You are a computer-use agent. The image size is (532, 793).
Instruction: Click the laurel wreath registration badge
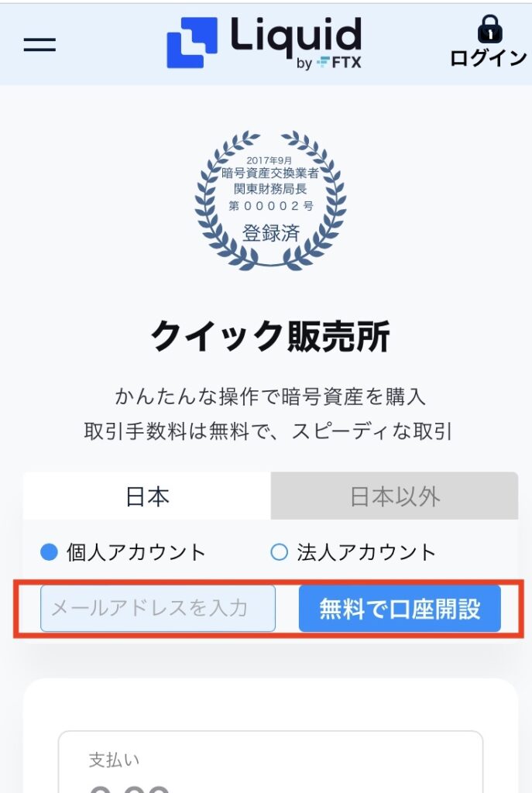click(270, 201)
